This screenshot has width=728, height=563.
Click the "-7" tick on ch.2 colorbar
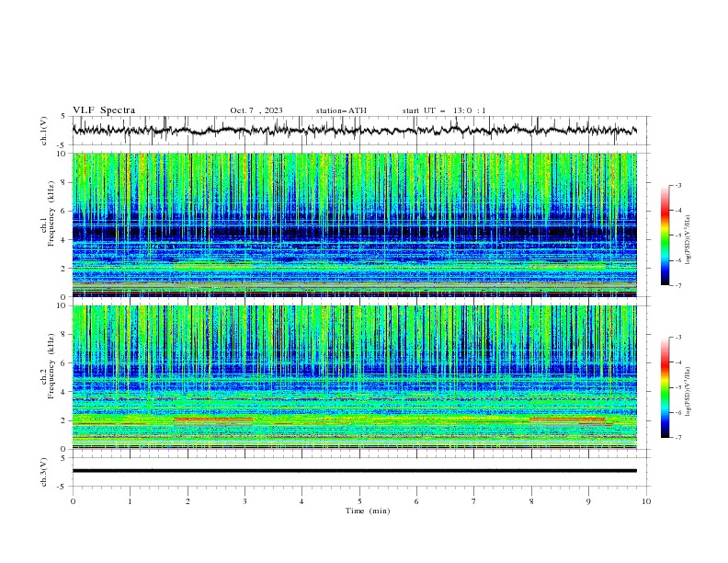677,438
